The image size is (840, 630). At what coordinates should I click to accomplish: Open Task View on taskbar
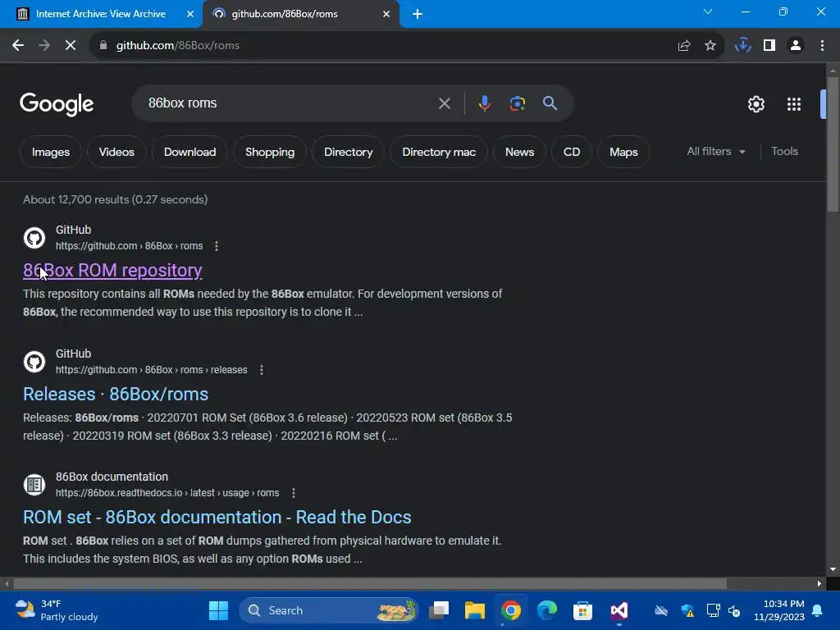(x=439, y=610)
